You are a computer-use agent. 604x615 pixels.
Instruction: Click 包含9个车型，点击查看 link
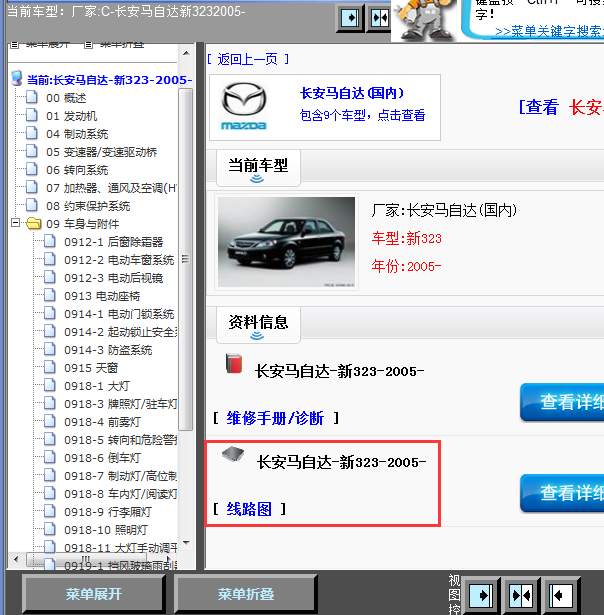coord(362,115)
